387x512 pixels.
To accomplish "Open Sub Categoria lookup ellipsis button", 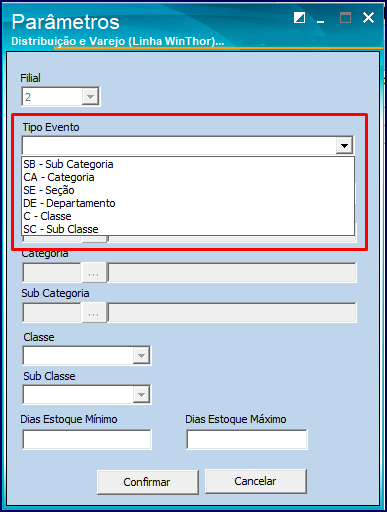I will point(94,313).
